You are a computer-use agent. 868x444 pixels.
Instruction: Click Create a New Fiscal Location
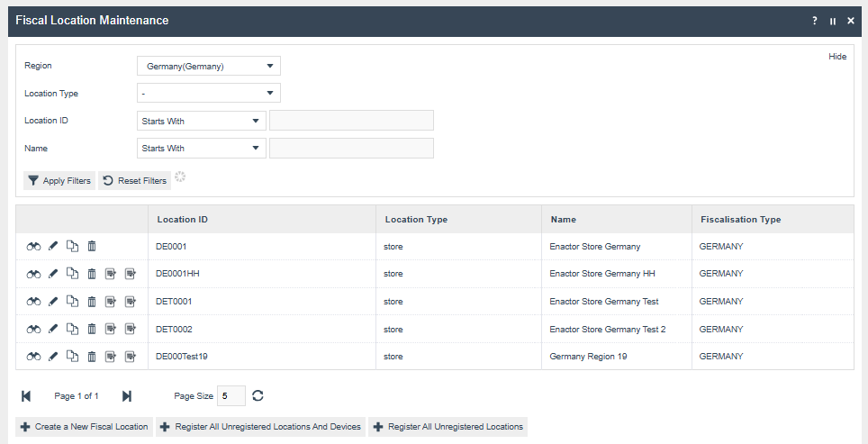click(x=84, y=427)
